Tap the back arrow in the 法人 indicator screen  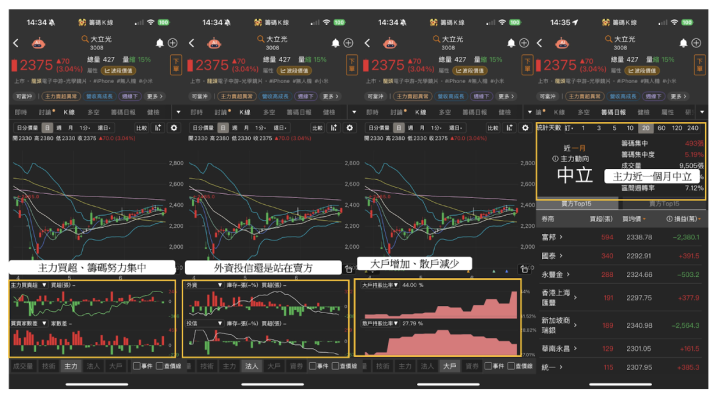point(192,43)
